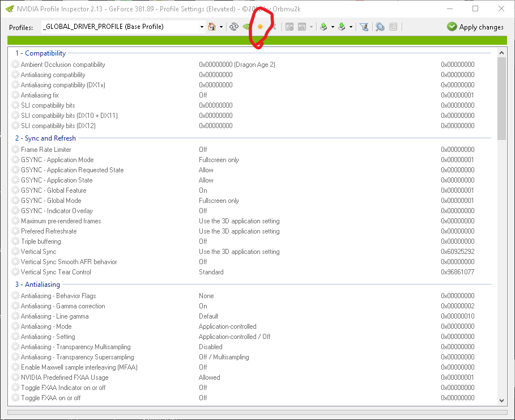This screenshot has height=420, width=515.
Task: Click the '0x00000000 (Dragon Age 2)' value
Action: point(237,65)
